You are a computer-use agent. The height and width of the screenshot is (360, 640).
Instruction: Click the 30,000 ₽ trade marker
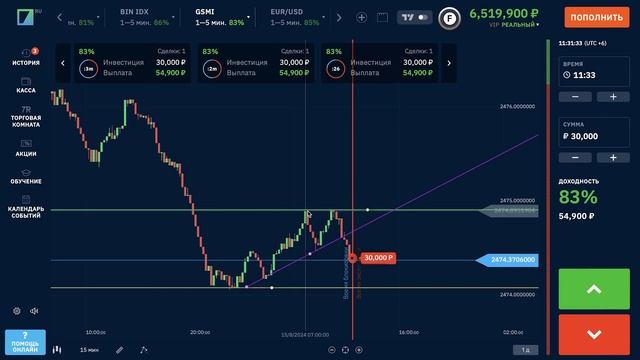click(x=378, y=258)
